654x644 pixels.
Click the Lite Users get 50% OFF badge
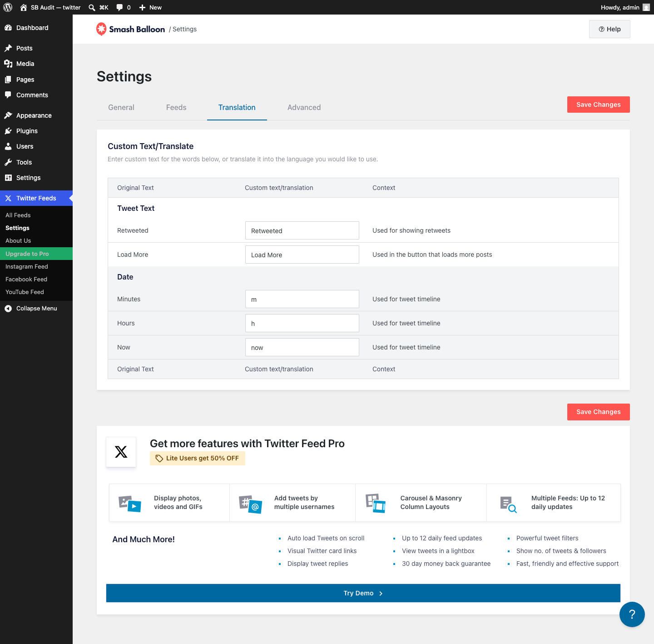point(198,458)
